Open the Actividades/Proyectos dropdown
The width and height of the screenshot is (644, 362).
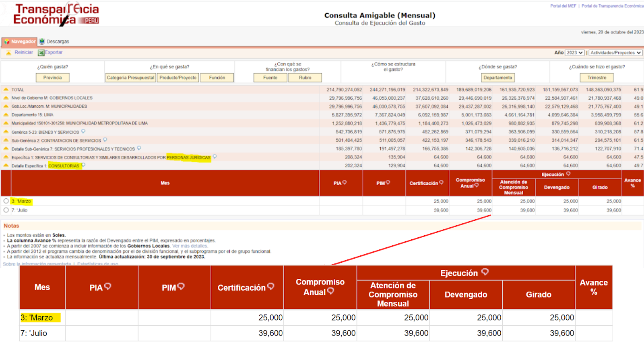pos(616,53)
